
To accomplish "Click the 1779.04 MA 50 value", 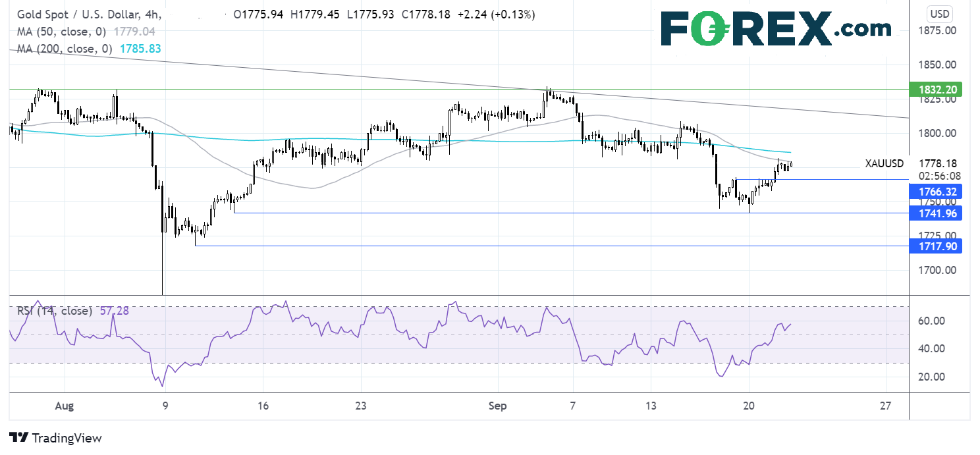I will [x=136, y=31].
